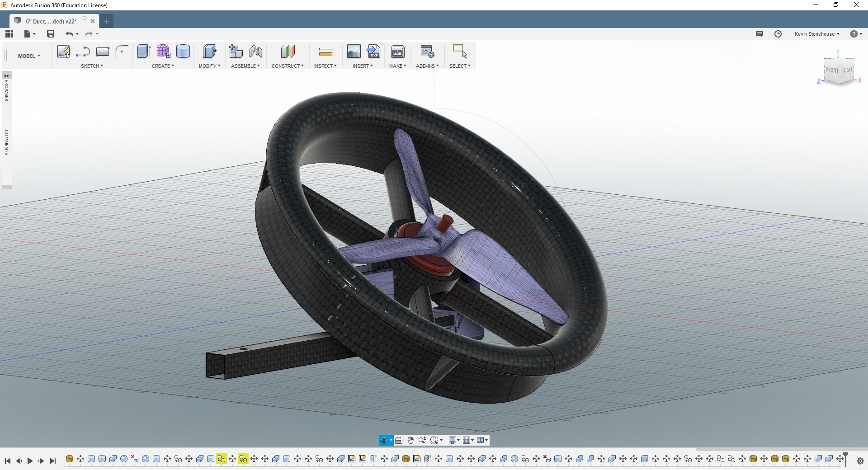Select the Insert DXF tool

click(x=373, y=52)
